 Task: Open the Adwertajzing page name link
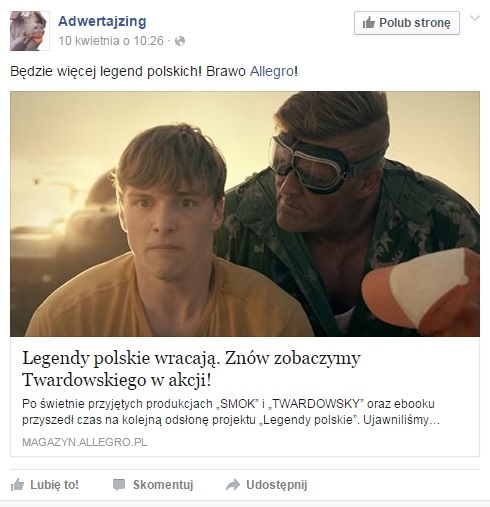tap(102, 21)
